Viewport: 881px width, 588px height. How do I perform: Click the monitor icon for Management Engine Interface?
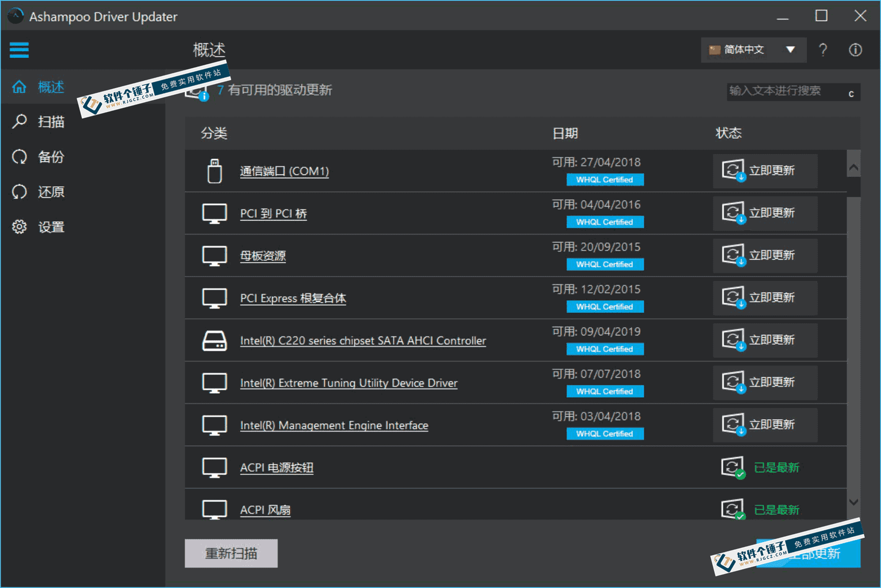215,425
